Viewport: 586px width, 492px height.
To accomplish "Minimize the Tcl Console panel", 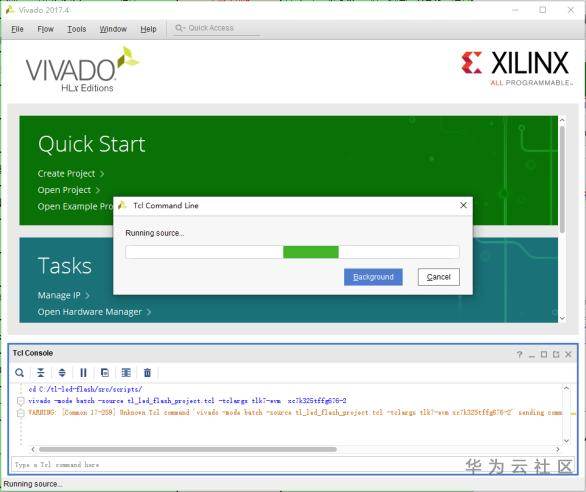I will click(532, 355).
